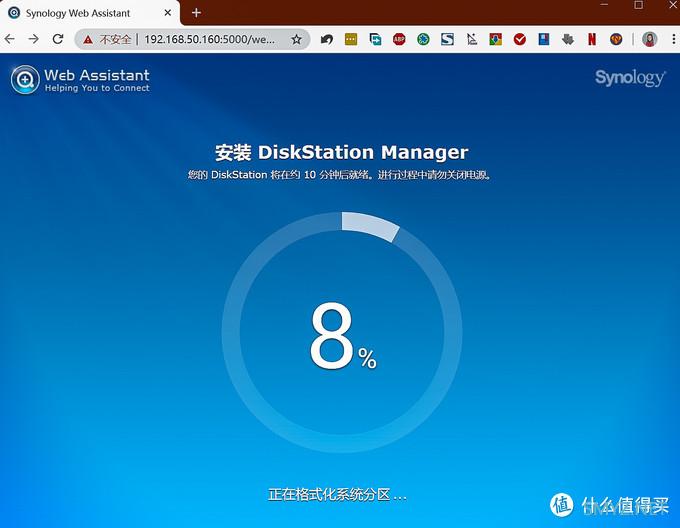Open the blue S extension icon

[447, 39]
